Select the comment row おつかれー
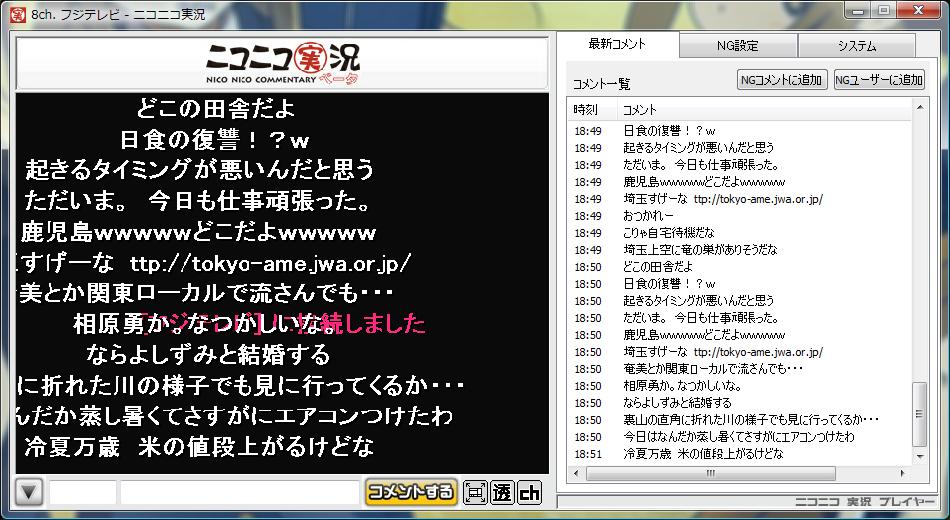 pyautogui.click(x=740, y=216)
